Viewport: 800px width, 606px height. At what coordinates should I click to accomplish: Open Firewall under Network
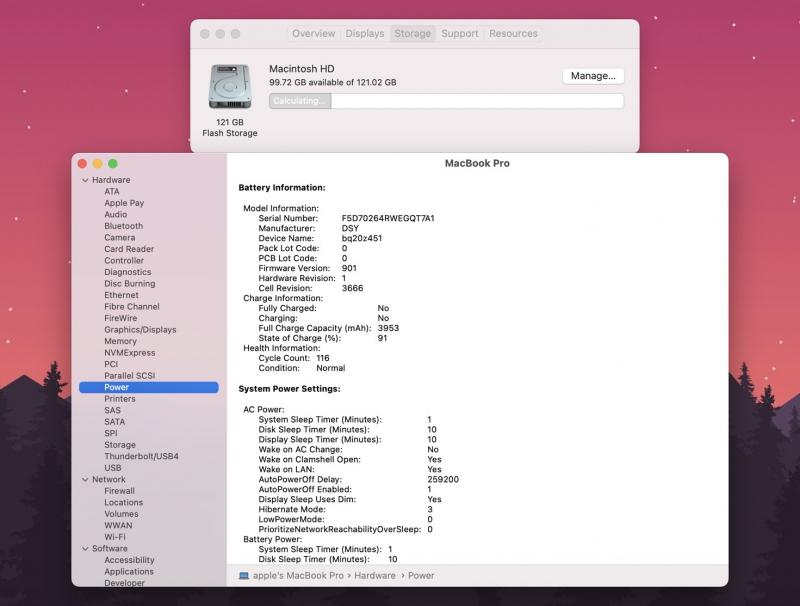point(119,491)
